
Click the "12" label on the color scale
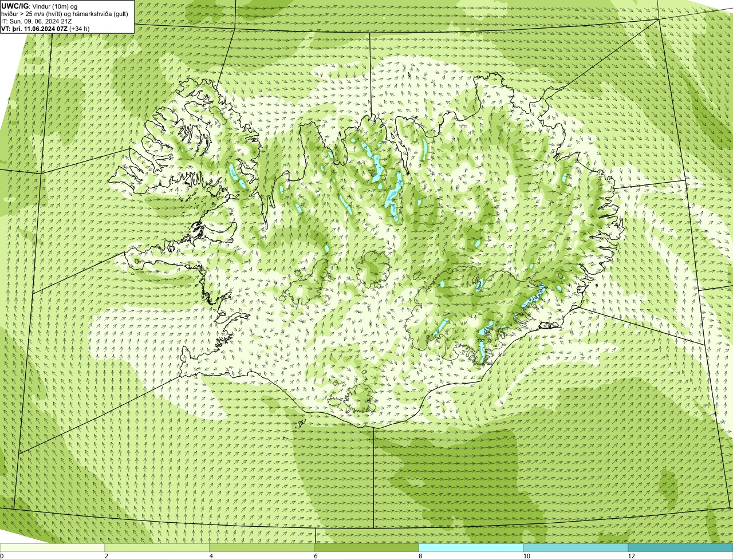(631, 556)
